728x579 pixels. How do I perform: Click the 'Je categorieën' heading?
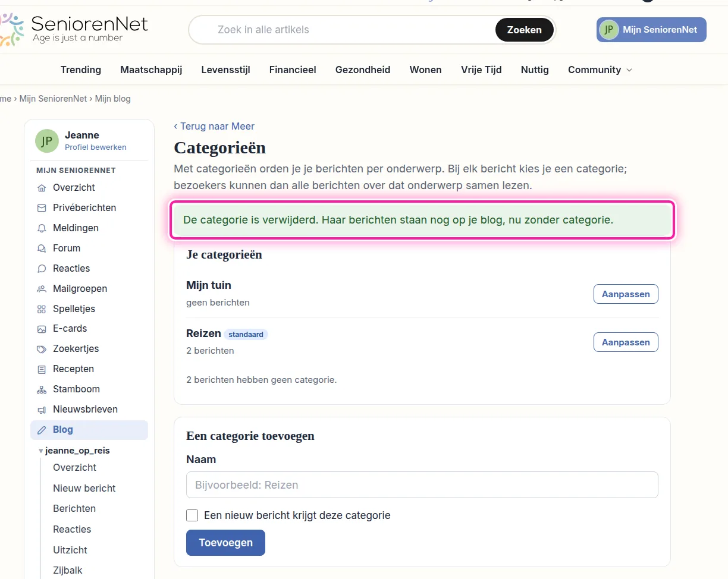click(x=224, y=255)
